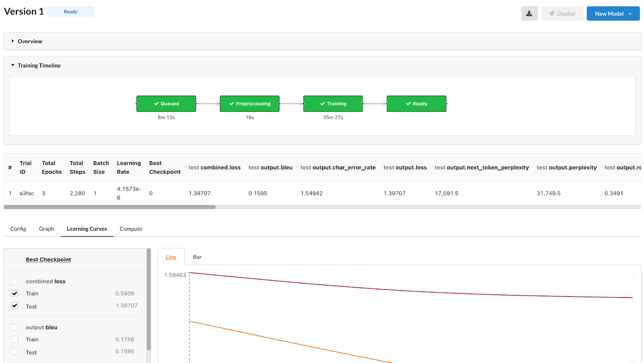This screenshot has height=363, width=644.
Task: Click the Ready stage in the timeline
Action: (x=416, y=104)
